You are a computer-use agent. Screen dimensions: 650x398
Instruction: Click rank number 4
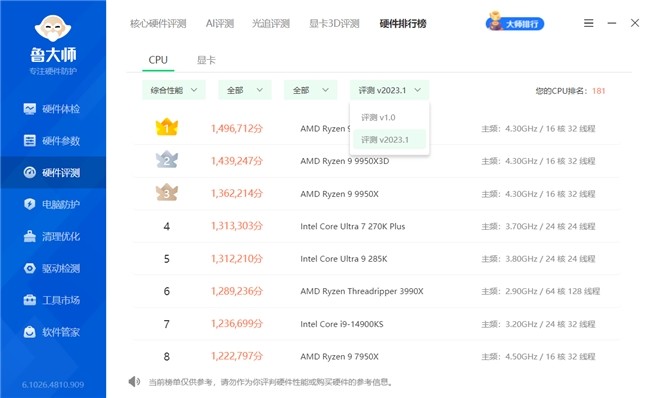(x=167, y=226)
